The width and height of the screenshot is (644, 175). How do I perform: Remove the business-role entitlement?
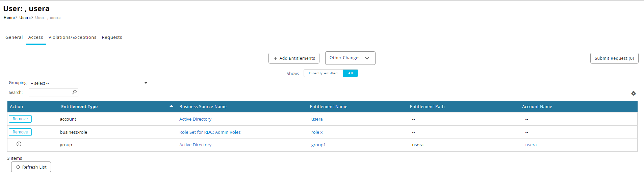(x=20, y=132)
